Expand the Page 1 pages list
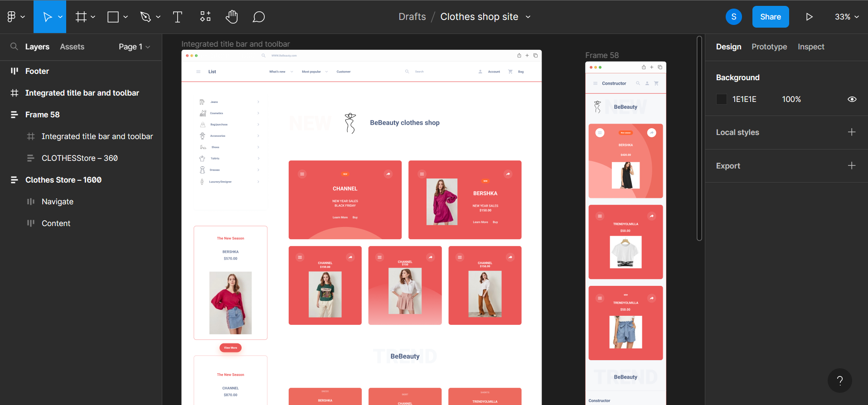 click(x=134, y=47)
